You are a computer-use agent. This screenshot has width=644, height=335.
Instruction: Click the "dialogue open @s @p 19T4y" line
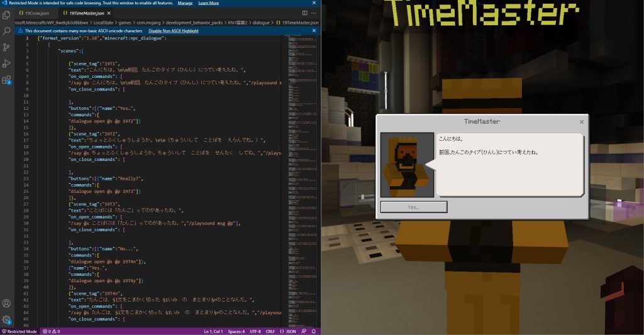click(106, 281)
